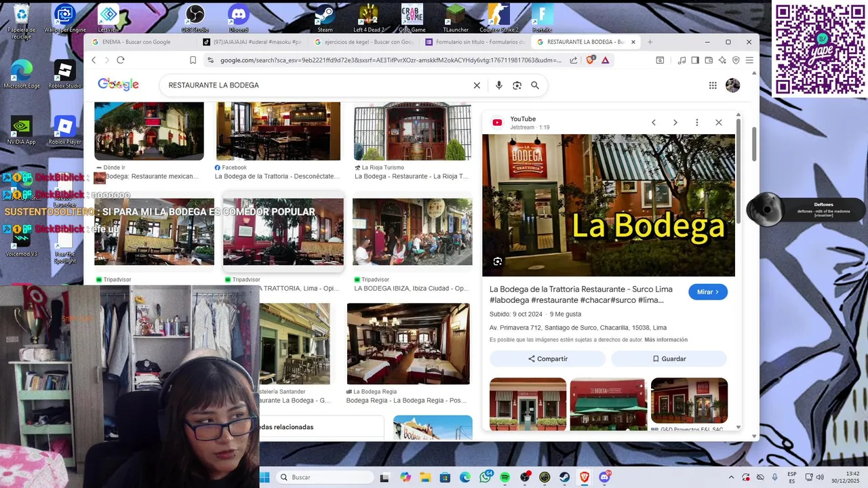Reload the page in the browser
The height and width of the screenshot is (488, 868).
pos(121,60)
